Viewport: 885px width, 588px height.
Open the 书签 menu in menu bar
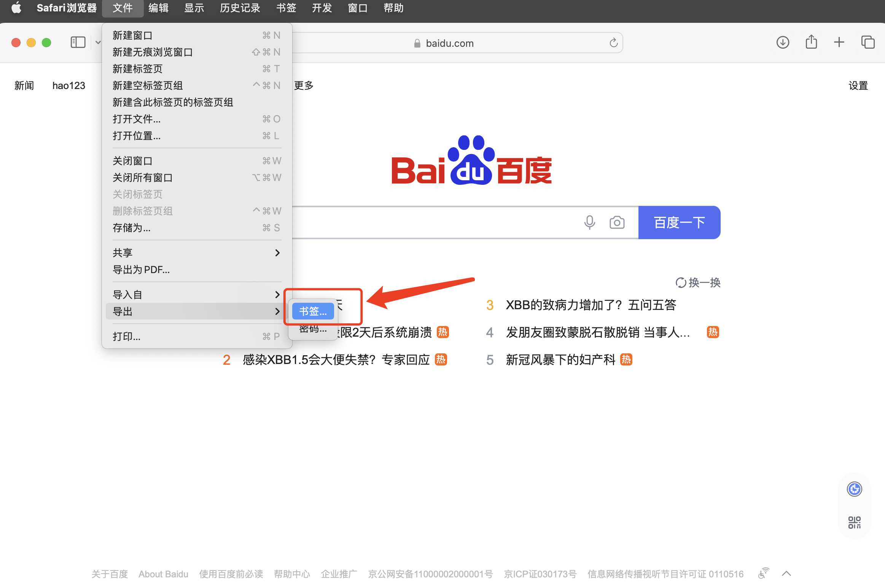tap(286, 8)
